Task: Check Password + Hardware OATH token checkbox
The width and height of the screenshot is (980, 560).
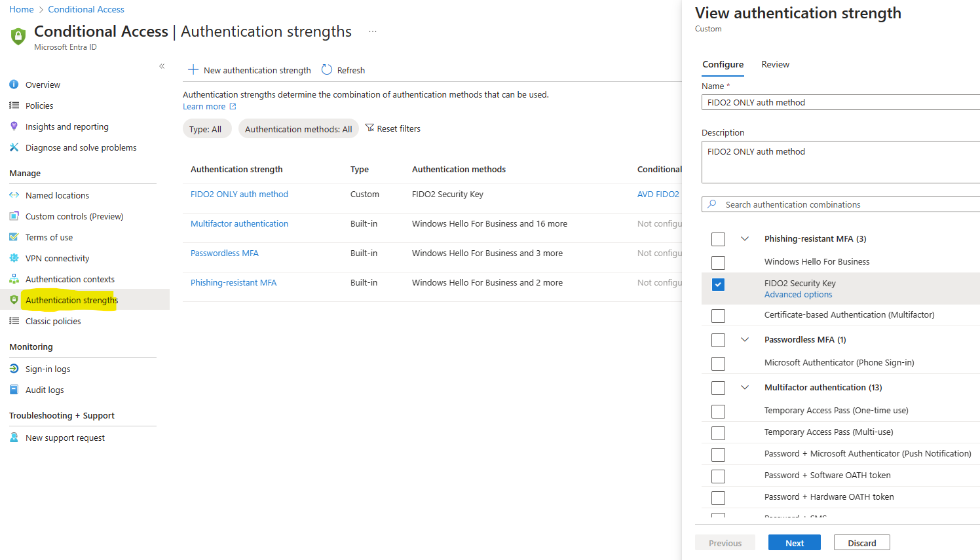Action: (x=719, y=498)
